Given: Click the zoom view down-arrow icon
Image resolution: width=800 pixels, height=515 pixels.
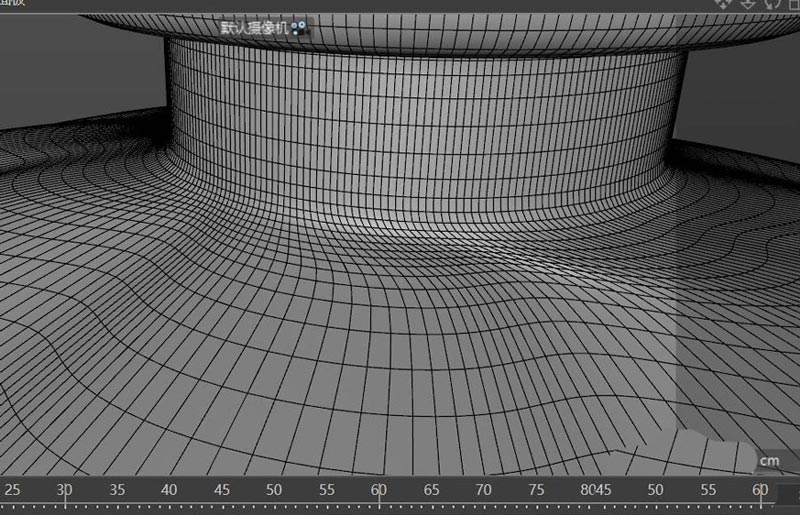Looking at the screenshot, I should [748, 3].
